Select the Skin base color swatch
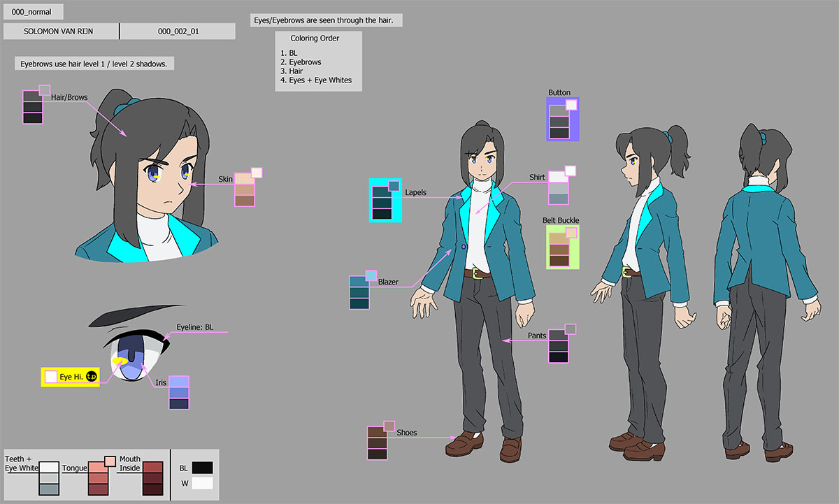Image resolution: width=839 pixels, height=504 pixels. 244,178
